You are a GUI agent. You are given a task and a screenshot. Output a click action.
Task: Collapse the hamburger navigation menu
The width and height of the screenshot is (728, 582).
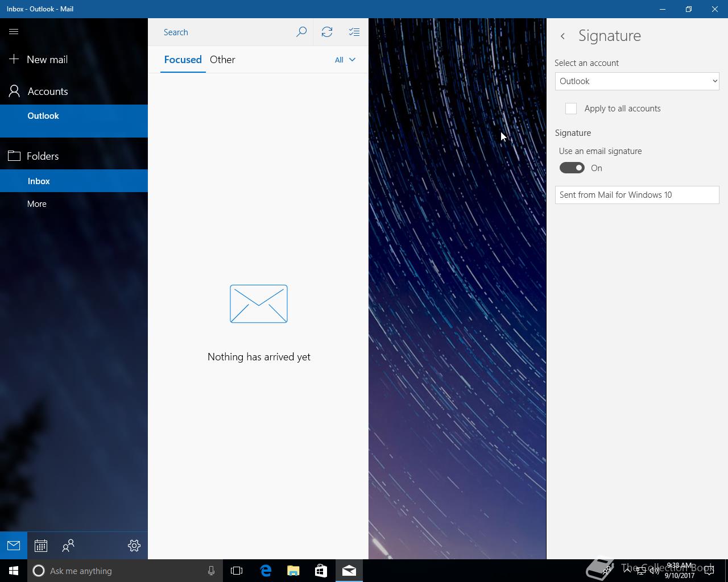click(14, 32)
